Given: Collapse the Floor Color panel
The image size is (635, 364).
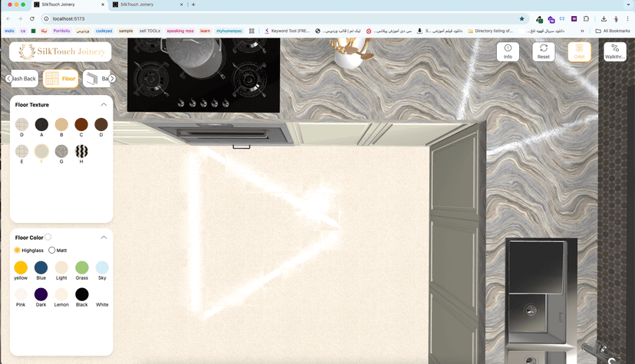Looking at the screenshot, I should [104, 238].
